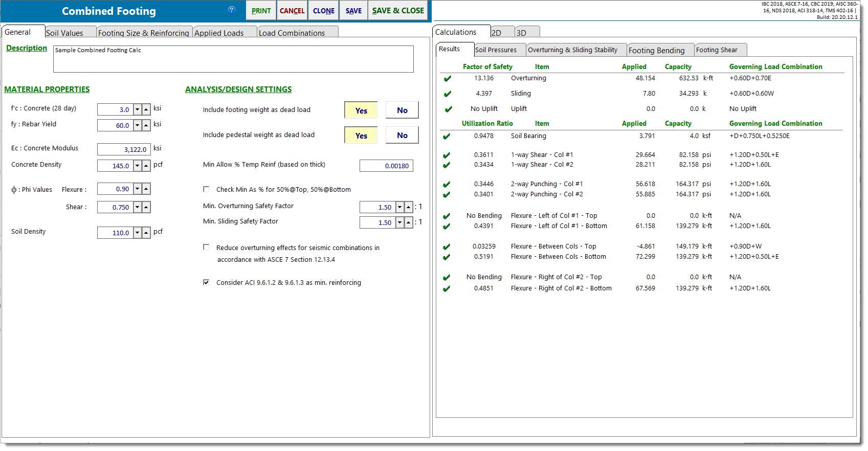Switch to the Footing Size & Reinforcing tab
The width and height of the screenshot is (868, 451).
pos(143,33)
